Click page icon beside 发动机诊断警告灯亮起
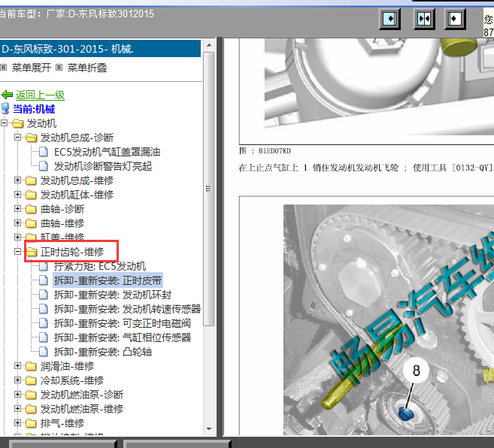494x448 pixels. 44,166
